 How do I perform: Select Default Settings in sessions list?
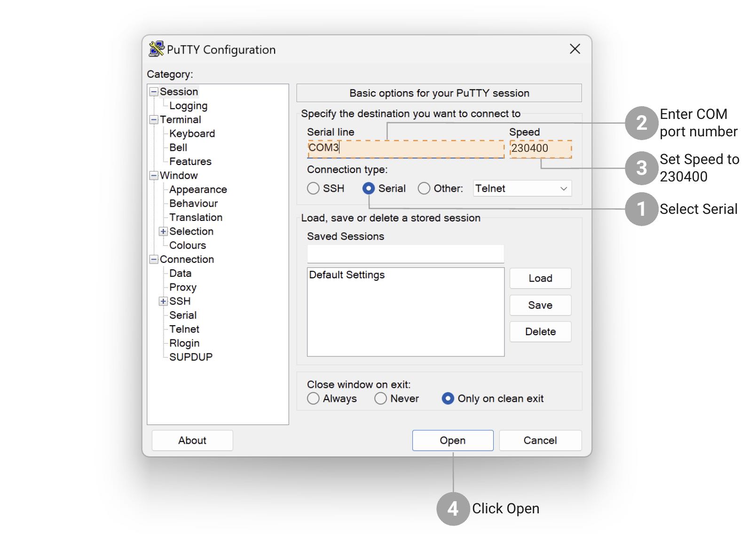pyautogui.click(x=346, y=275)
